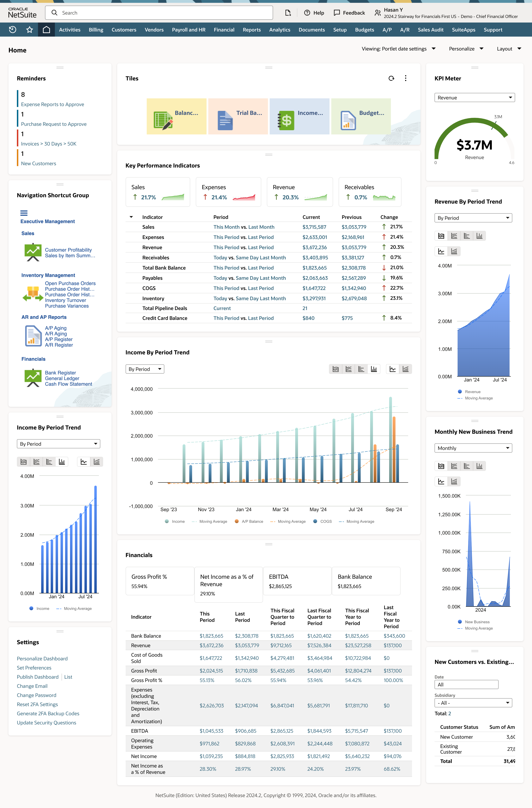The height and width of the screenshot is (808, 532).
Task: Switch Revenue By Period Trend to horizontal bar chart
Action: pyautogui.click(x=467, y=236)
